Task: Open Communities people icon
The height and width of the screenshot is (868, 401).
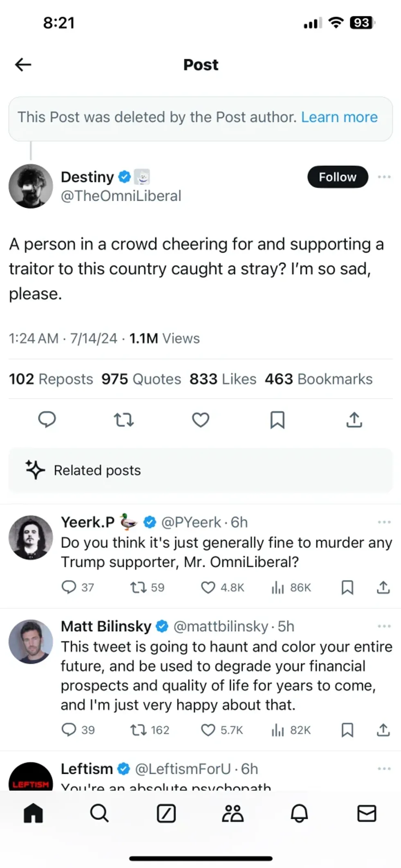Action: 232,813
